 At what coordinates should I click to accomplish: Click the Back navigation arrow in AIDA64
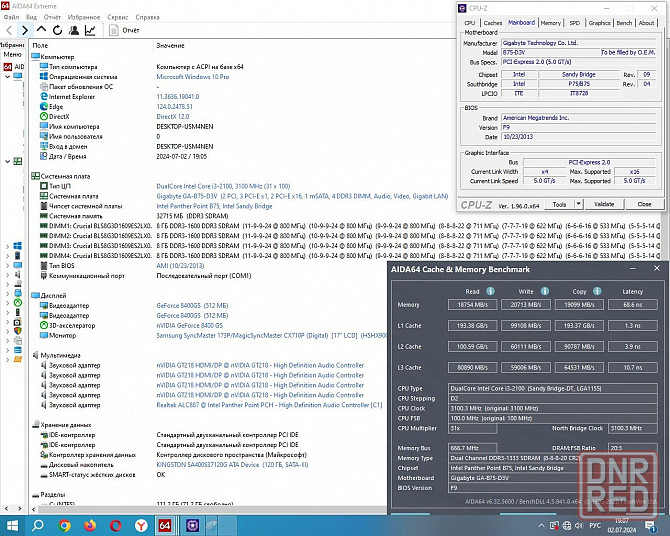click(8, 31)
